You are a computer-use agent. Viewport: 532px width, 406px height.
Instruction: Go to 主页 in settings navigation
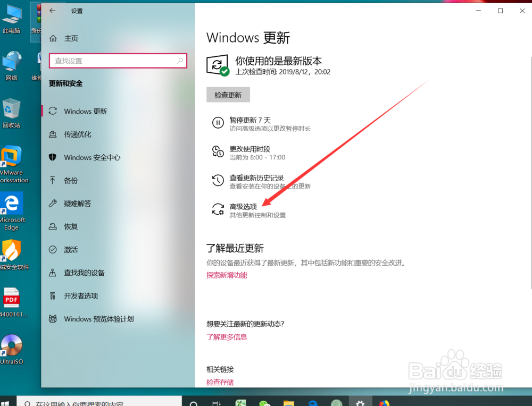[70, 38]
